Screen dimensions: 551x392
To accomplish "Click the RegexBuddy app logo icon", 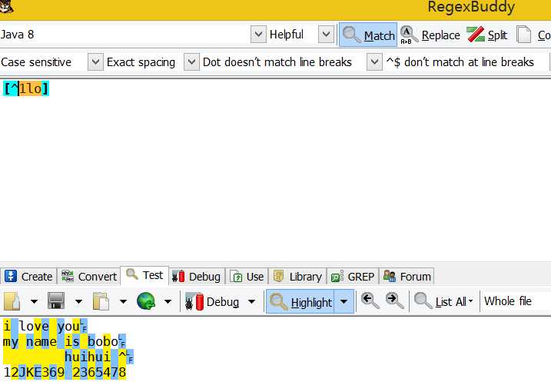I will point(6,6).
